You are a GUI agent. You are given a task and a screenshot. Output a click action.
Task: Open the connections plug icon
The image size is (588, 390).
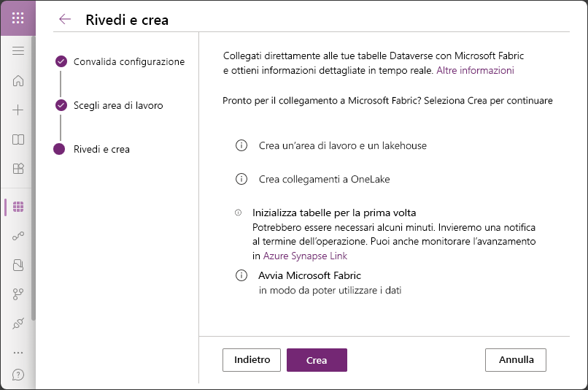click(x=18, y=324)
